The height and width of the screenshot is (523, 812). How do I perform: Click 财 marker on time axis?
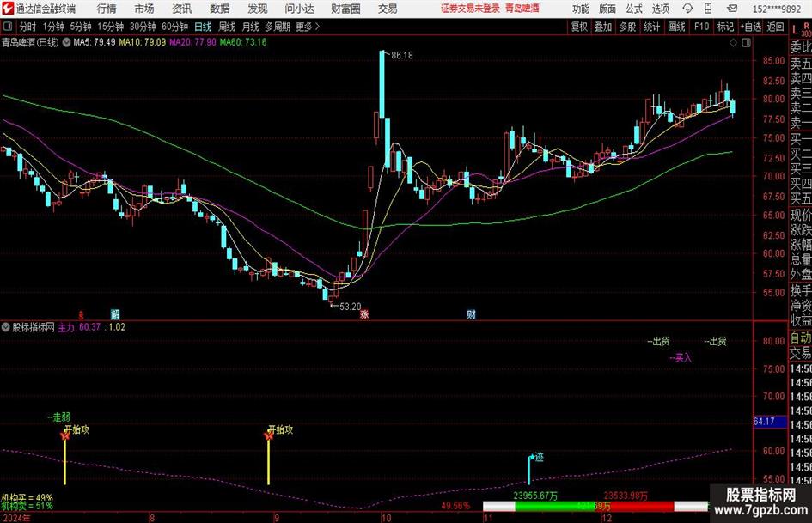click(x=471, y=313)
